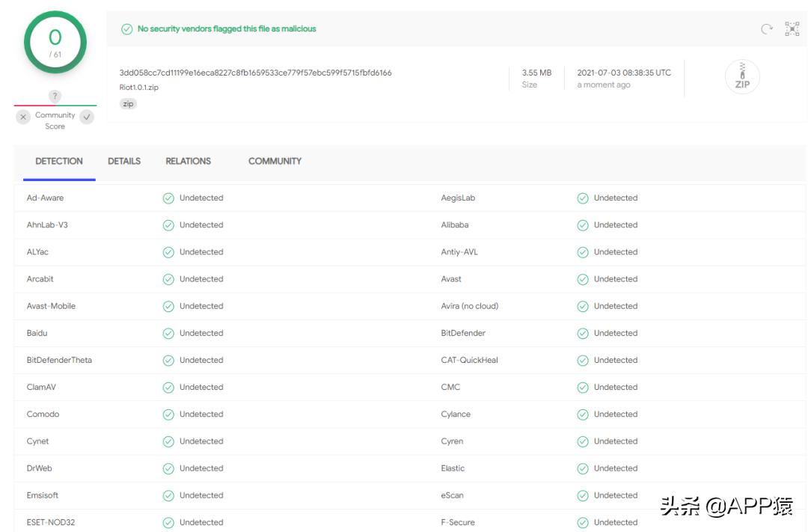This screenshot has width=808, height=532.
Task: Select the file hash text
Action: click(x=255, y=73)
